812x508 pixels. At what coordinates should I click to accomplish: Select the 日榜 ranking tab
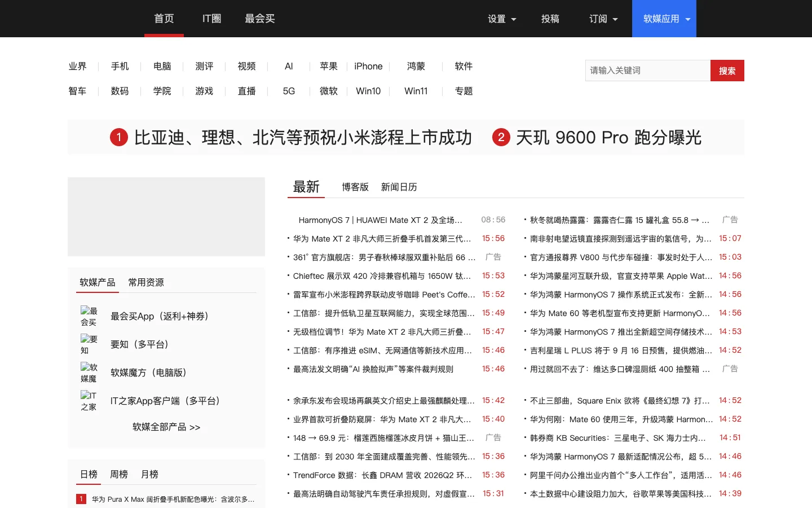pyautogui.click(x=89, y=474)
